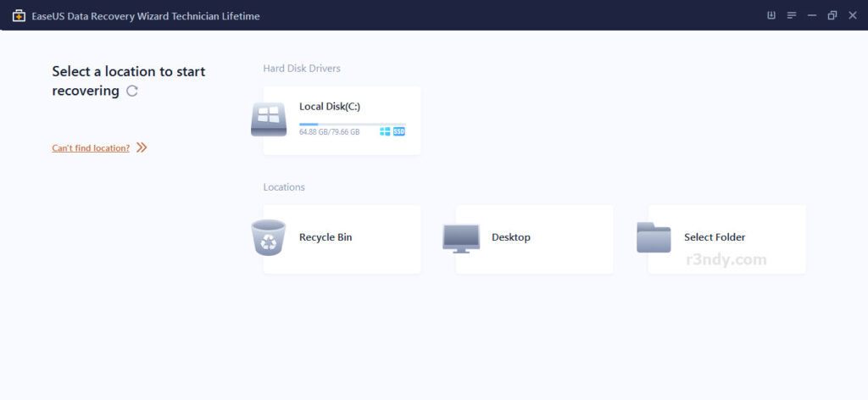Click the refresh icon beside the heading
Viewport: 868px width, 400px height.
pos(132,91)
